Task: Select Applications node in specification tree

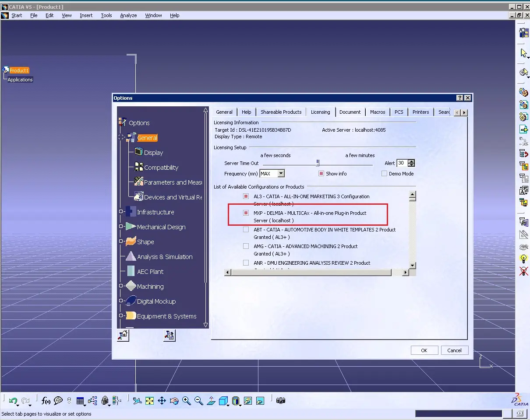Action: tap(20, 80)
